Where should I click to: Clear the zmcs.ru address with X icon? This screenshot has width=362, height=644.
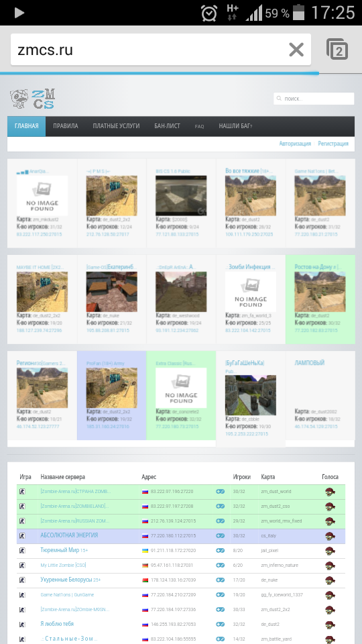pyautogui.click(x=296, y=50)
